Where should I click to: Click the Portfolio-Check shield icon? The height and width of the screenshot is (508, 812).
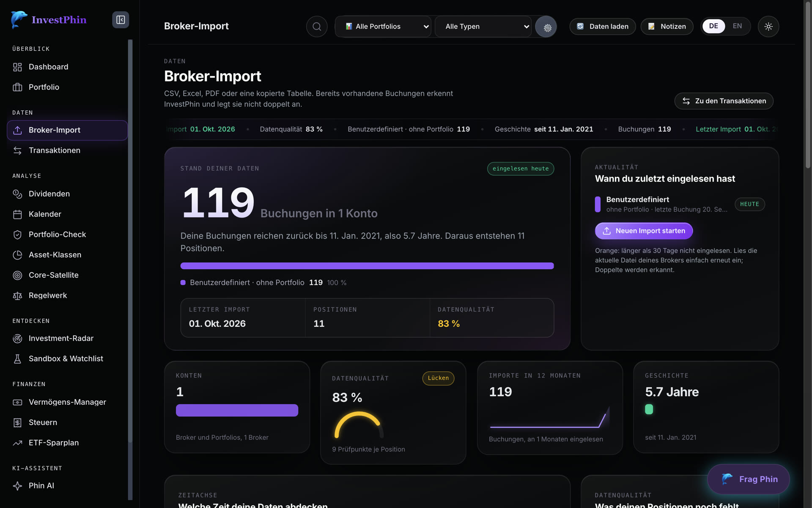point(17,235)
